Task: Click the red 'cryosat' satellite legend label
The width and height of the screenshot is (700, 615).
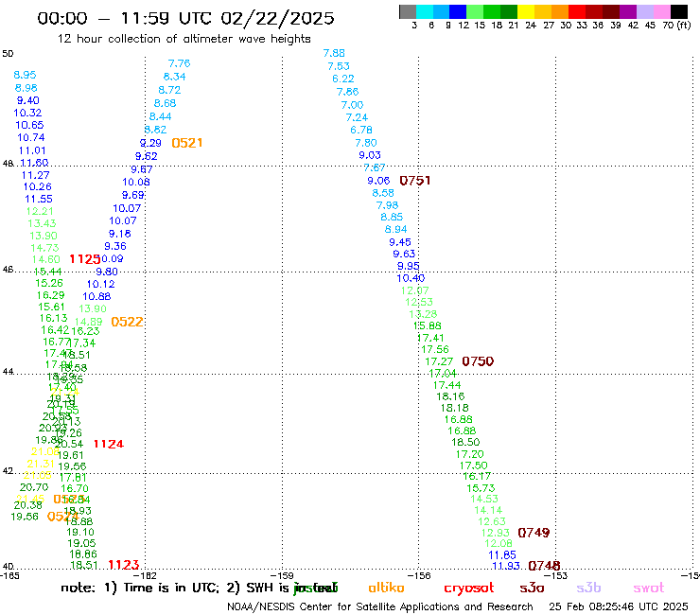Action: click(x=469, y=589)
